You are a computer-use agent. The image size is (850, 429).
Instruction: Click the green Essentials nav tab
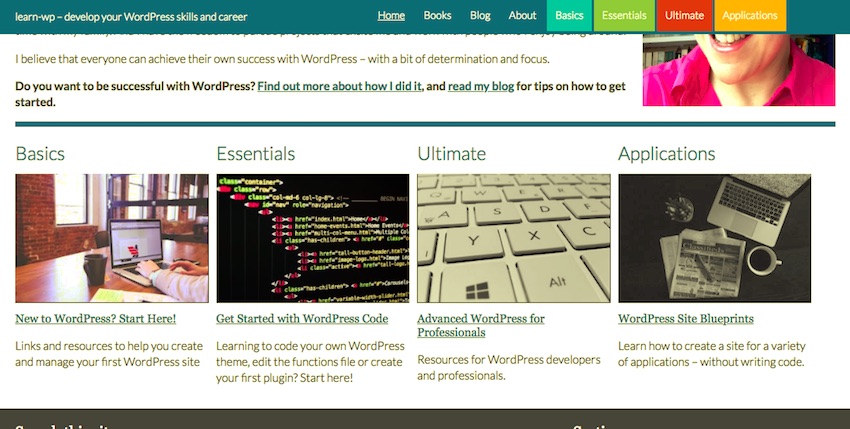coord(624,16)
